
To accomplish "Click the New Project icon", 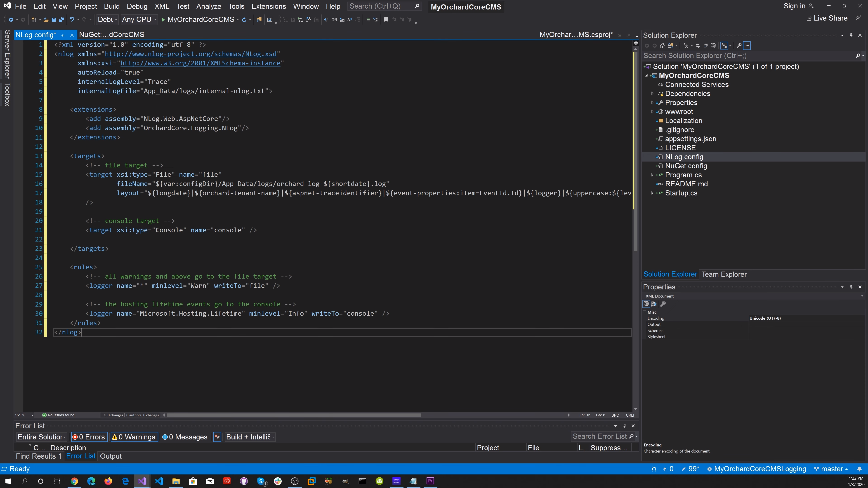I will 34,20.
